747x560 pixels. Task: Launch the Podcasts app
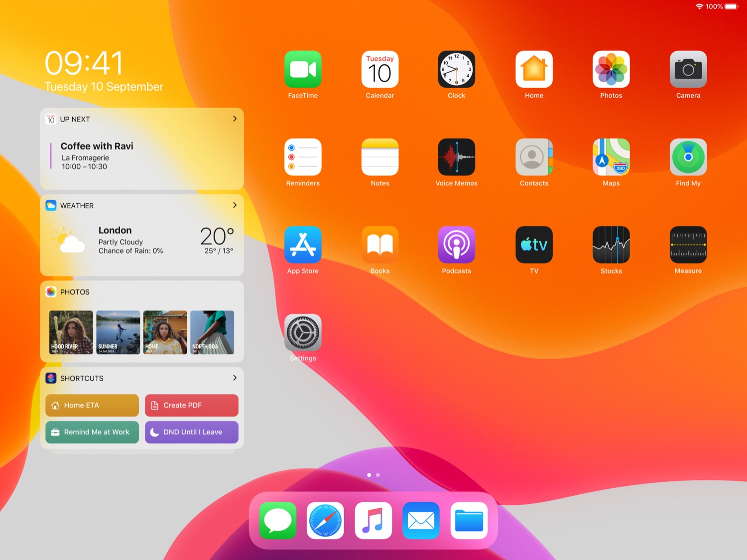coord(457,245)
